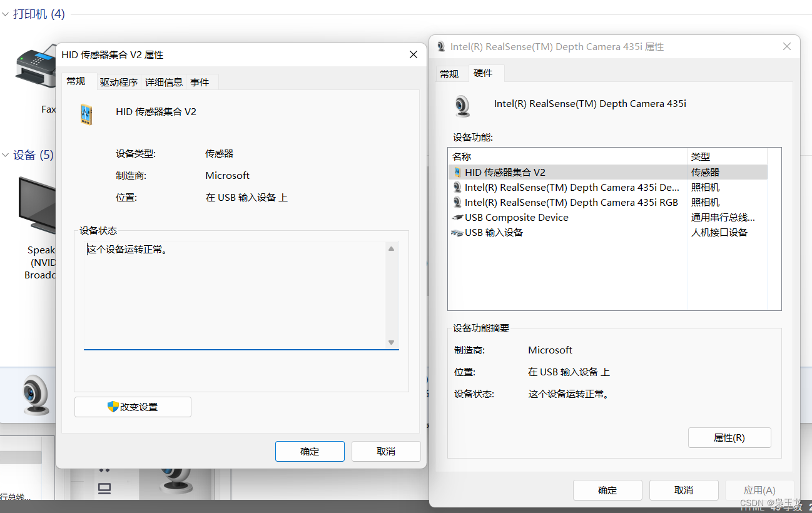The image size is (812, 513).
Task: Click the shield icon on 改变设置 button
Action: 113,407
